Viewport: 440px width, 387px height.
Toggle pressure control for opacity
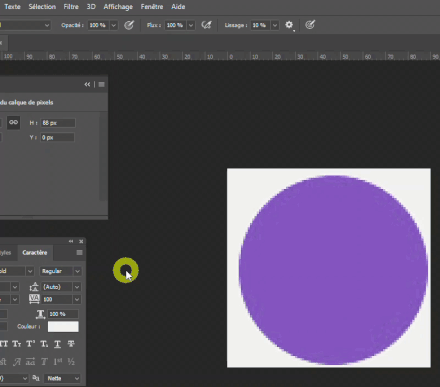pos(129,25)
